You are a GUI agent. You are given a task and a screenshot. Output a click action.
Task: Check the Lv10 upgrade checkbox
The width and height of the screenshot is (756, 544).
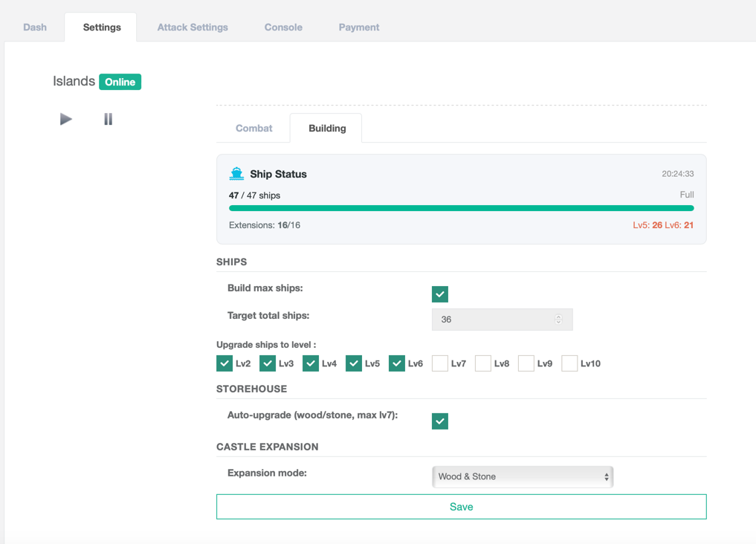pos(569,363)
